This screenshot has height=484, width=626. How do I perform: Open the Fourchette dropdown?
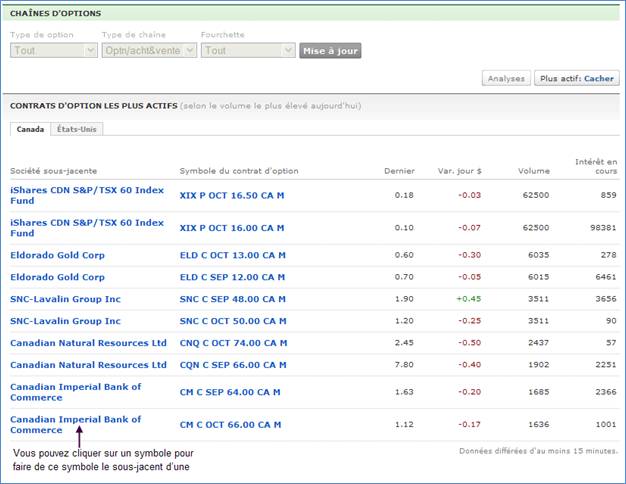pyautogui.click(x=246, y=50)
